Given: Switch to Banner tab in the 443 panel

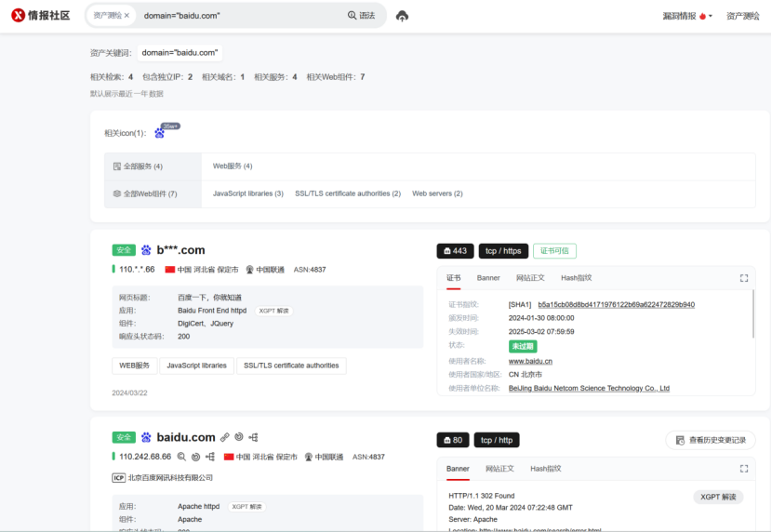Looking at the screenshot, I should coord(488,278).
